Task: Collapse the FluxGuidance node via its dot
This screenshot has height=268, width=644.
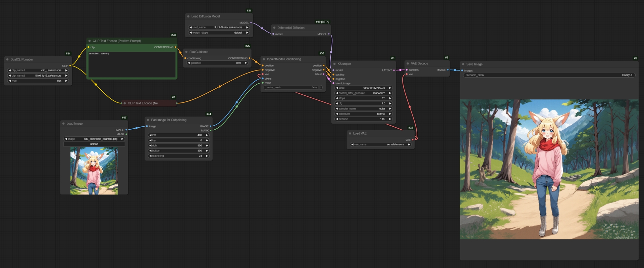Action: 186,52
